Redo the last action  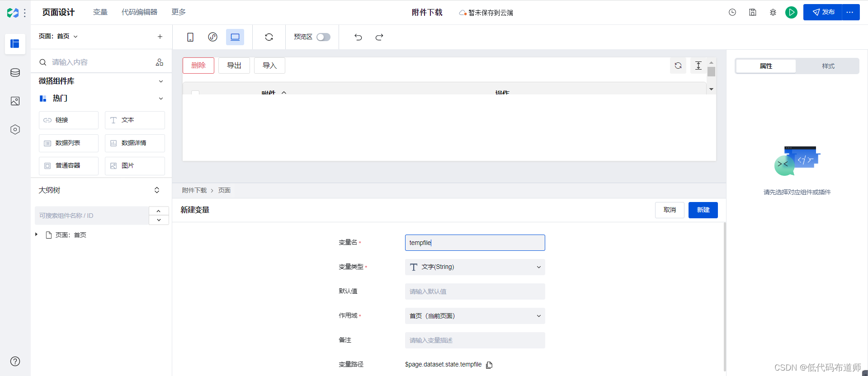(379, 37)
